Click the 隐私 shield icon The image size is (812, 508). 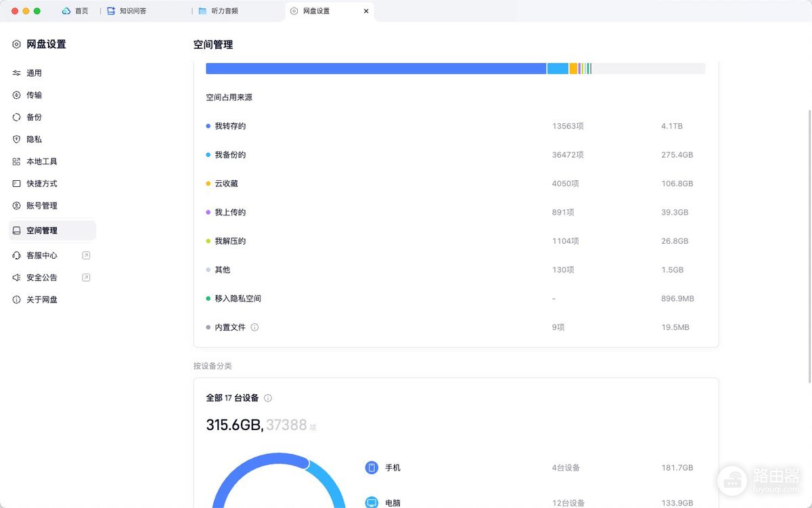click(x=16, y=140)
